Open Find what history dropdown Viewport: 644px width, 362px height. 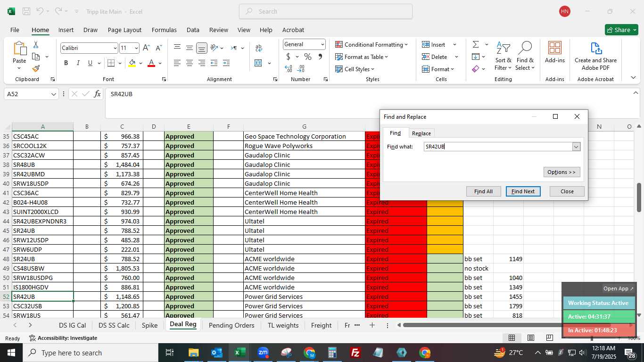[576, 147]
